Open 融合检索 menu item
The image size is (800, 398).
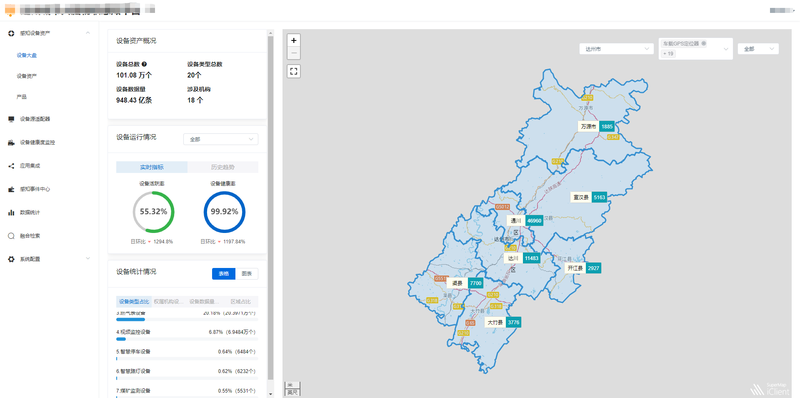click(x=30, y=236)
